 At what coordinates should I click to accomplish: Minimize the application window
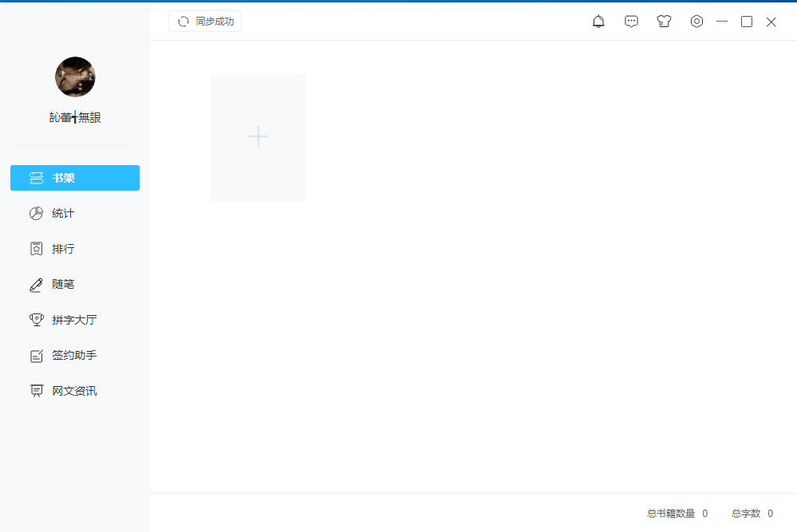click(722, 22)
